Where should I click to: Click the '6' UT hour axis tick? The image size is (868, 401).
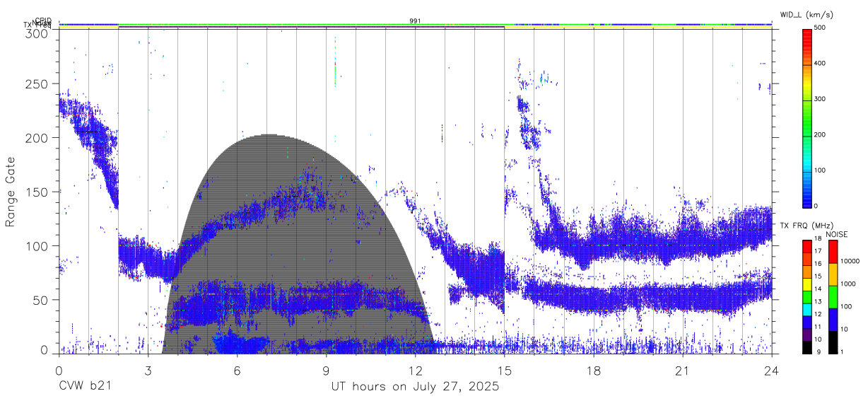coord(237,371)
